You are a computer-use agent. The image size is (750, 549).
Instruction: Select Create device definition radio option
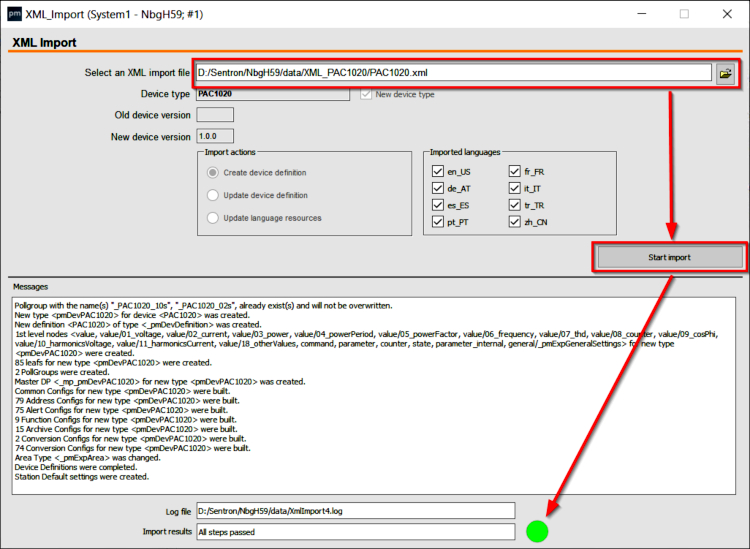pos(213,172)
